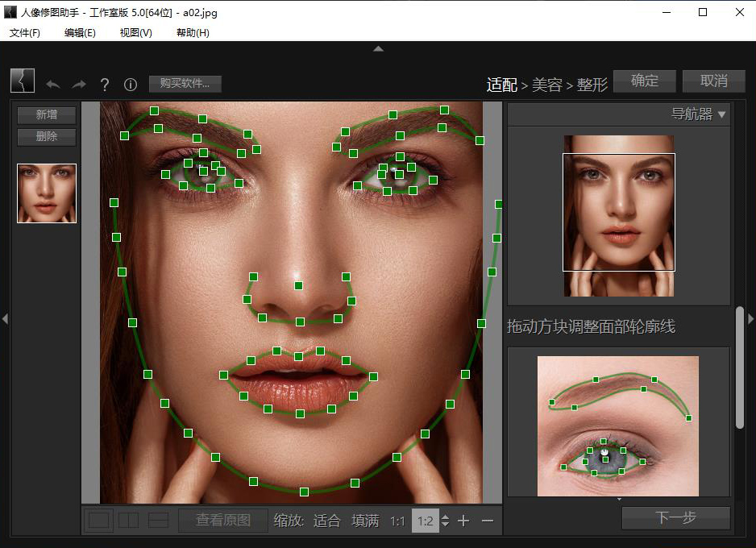Collapse the top toolbar with arrow
This screenshot has height=548, width=756.
[378, 49]
